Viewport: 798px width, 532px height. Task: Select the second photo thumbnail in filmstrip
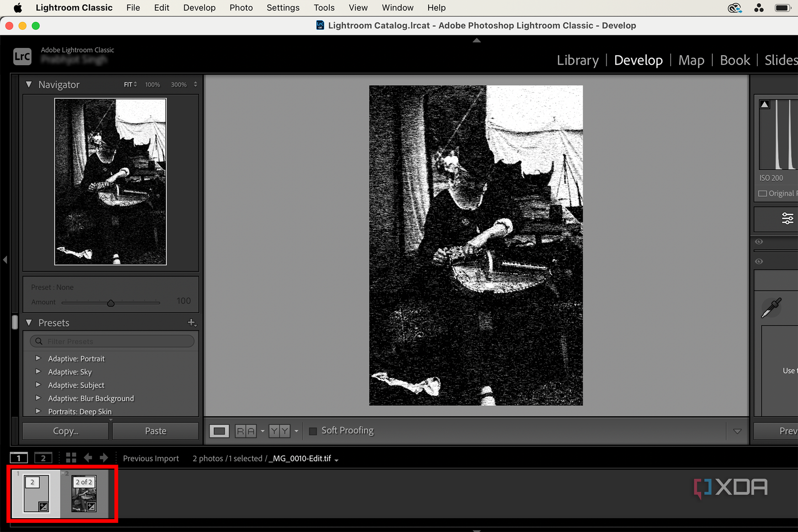(84, 494)
